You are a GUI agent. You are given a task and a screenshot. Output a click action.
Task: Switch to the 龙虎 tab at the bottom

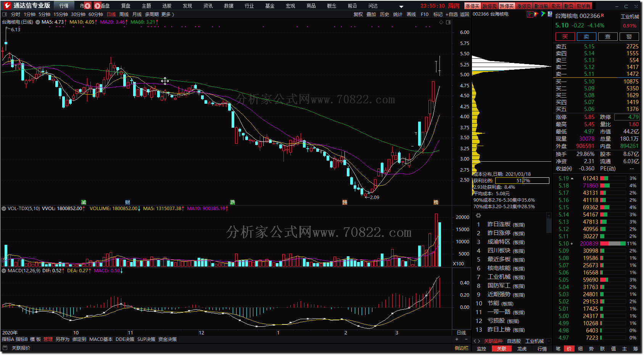(522, 349)
